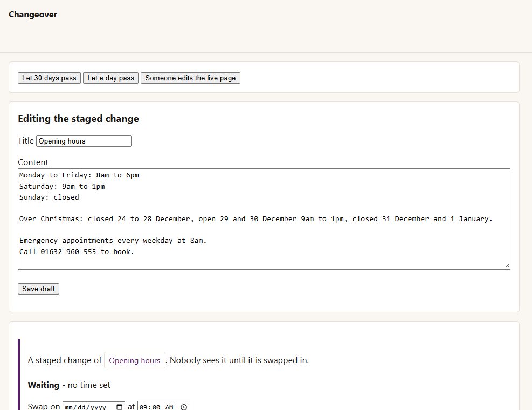This screenshot has height=410, width=532.
Task: Simulate someone editing the live page
Action: point(190,78)
